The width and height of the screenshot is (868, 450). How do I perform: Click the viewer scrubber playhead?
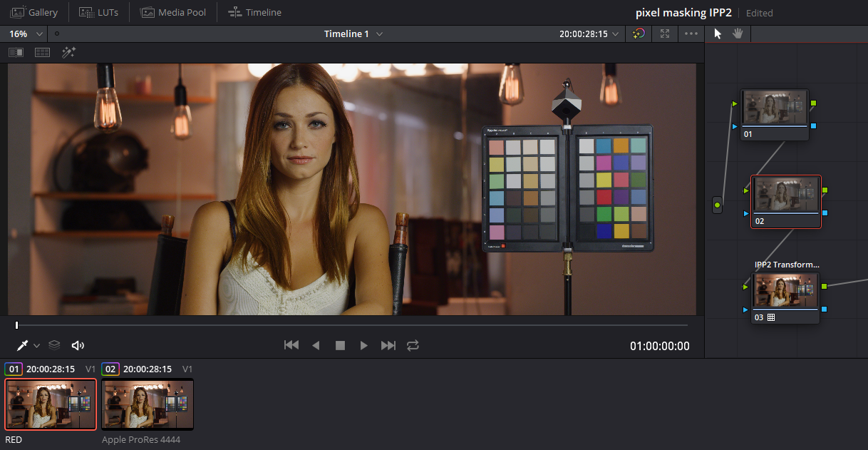tap(16, 325)
